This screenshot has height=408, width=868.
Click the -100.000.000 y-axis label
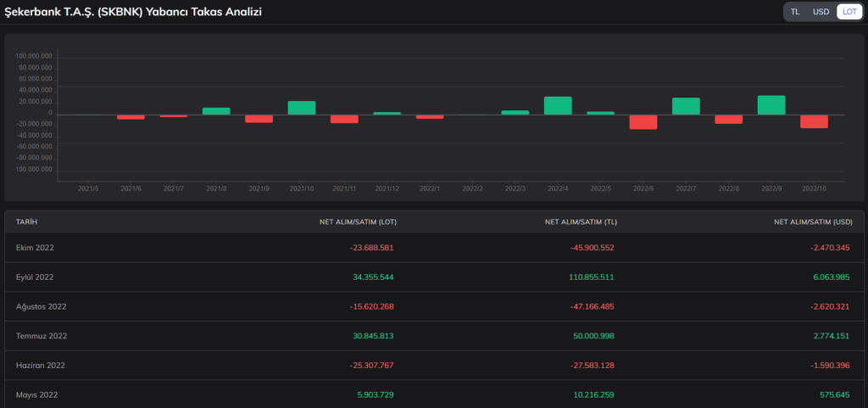coord(33,170)
